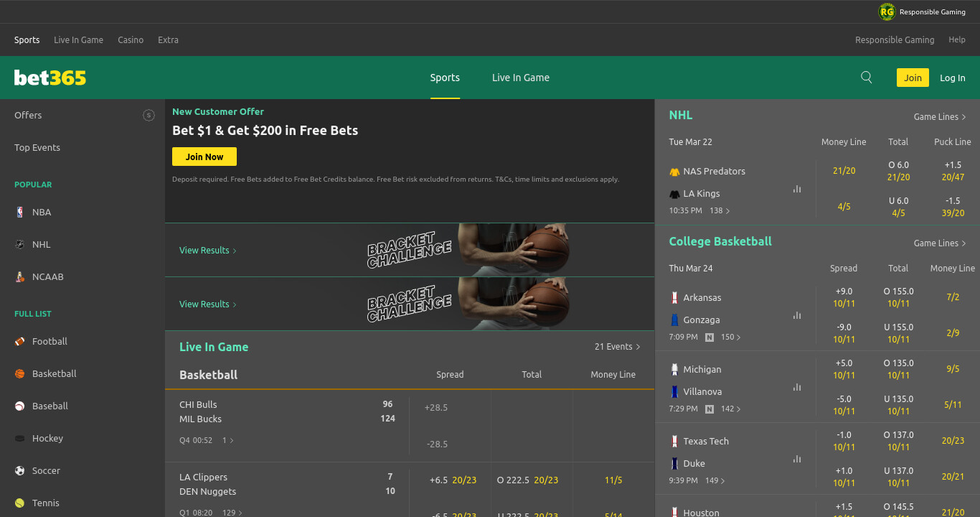Open Casino in top navigation bar
The height and width of the screenshot is (517, 980).
(x=131, y=39)
